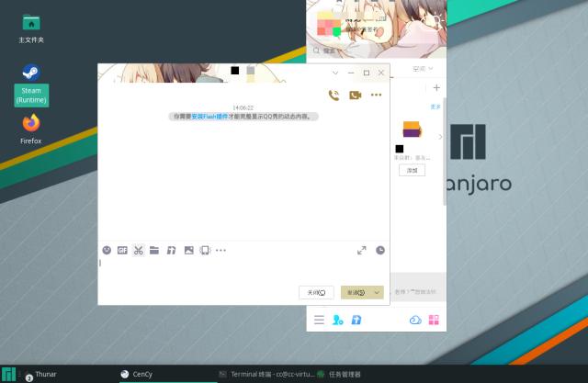Switch to Terminal 终端 in taskbar
Image resolution: width=588 pixels, height=383 pixels.
click(x=266, y=374)
